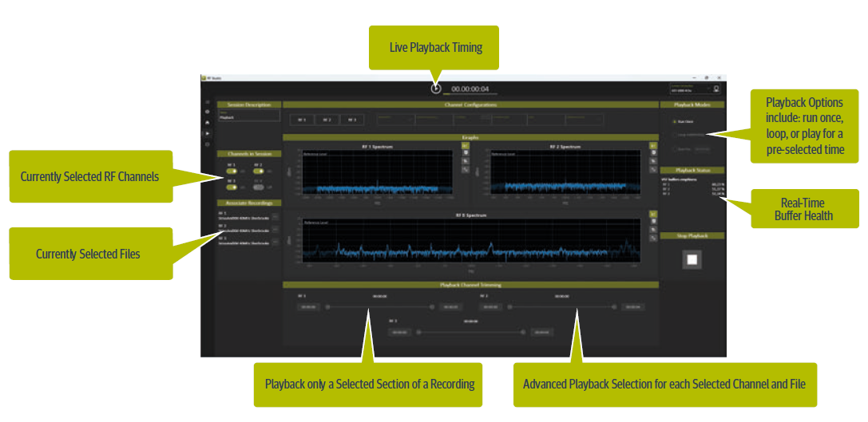Open the device selection dropdown at top right
Viewport: 868px width, 422px height.
coord(689,89)
